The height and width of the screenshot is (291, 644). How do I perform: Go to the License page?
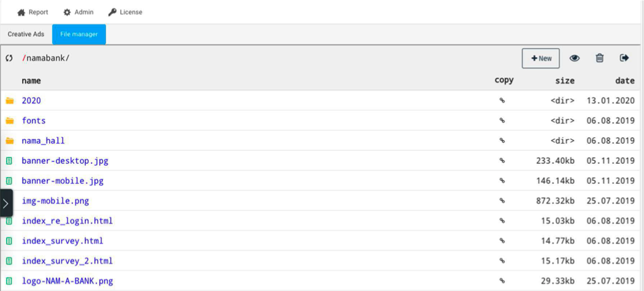125,12
